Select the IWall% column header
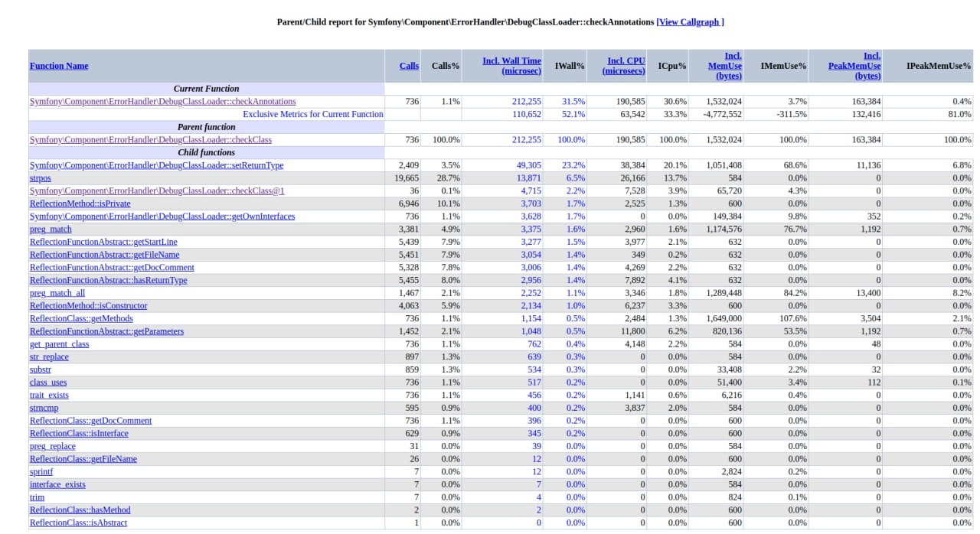Viewport: 980px width, 534px height. pyautogui.click(x=570, y=66)
